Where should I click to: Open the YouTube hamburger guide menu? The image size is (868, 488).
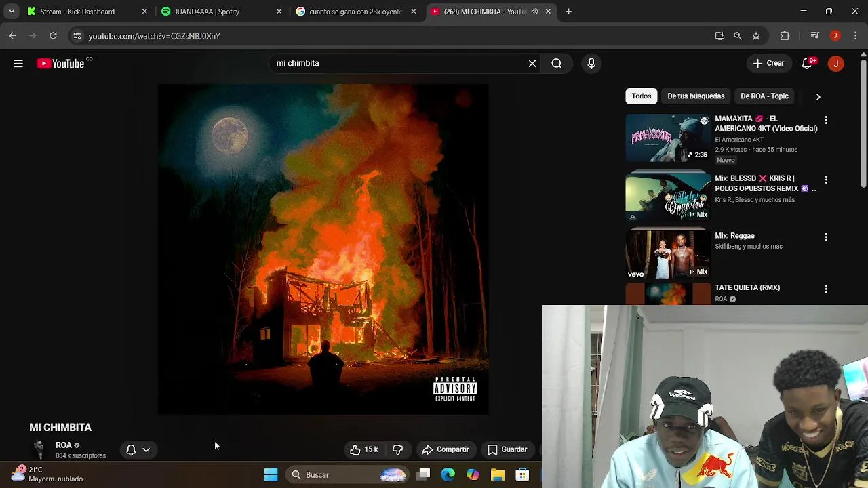(18, 63)
